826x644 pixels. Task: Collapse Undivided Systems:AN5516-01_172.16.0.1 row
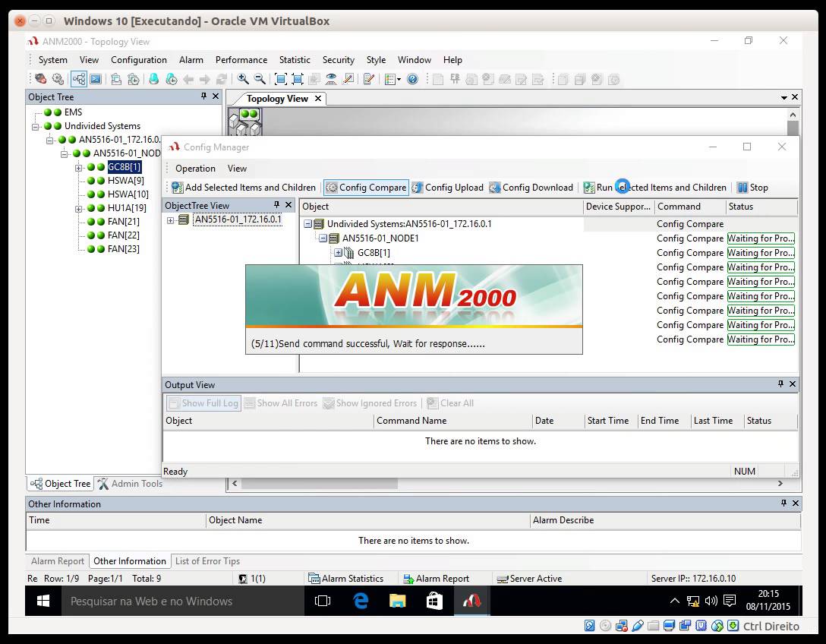click(307, 224)
